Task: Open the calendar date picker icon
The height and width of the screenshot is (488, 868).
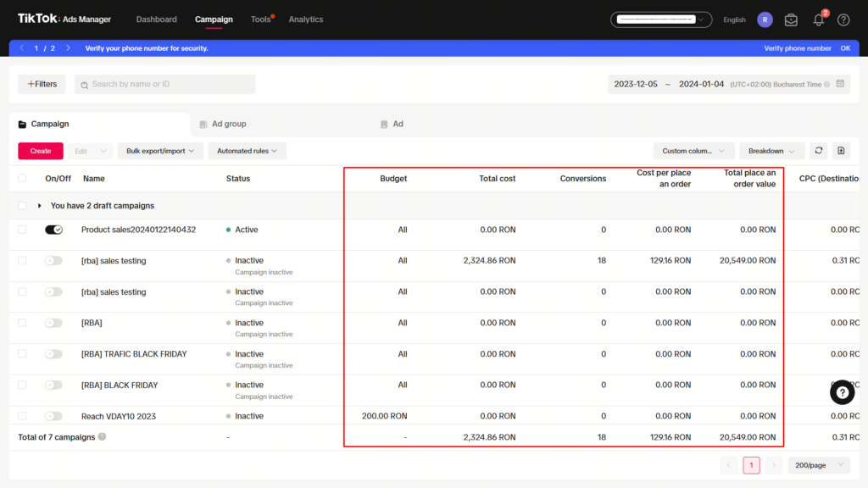Action: 840,84
